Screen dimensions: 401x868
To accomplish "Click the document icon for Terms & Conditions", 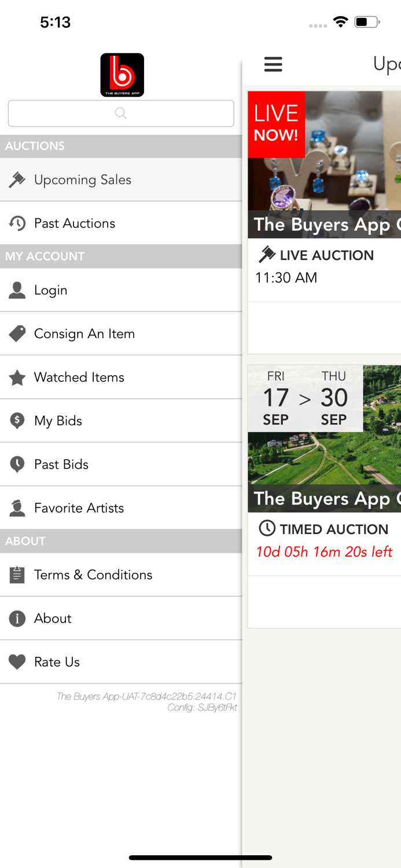I will [17, 574].
